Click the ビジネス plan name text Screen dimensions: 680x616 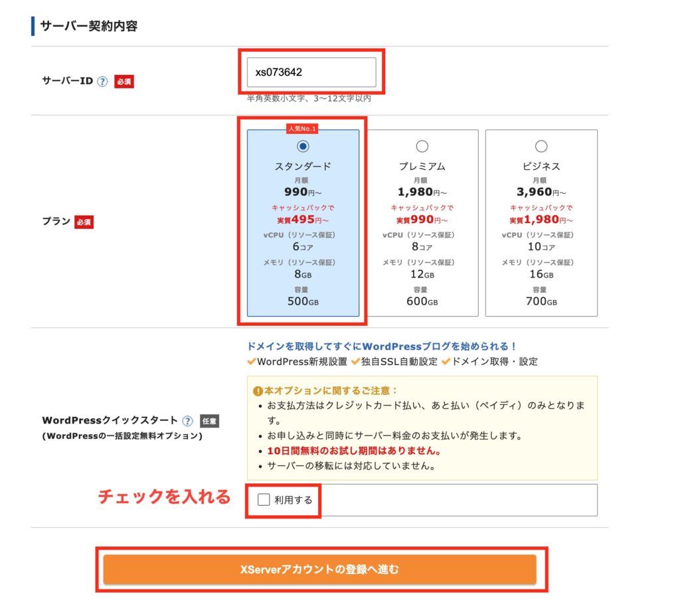pos(541,167)
